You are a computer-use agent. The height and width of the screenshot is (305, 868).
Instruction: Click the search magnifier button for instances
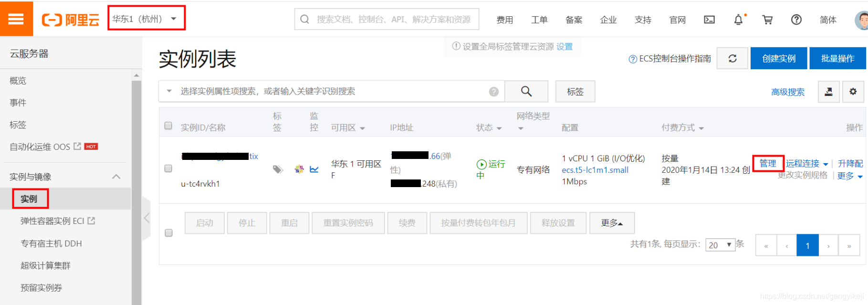click(x=526, y=91)
